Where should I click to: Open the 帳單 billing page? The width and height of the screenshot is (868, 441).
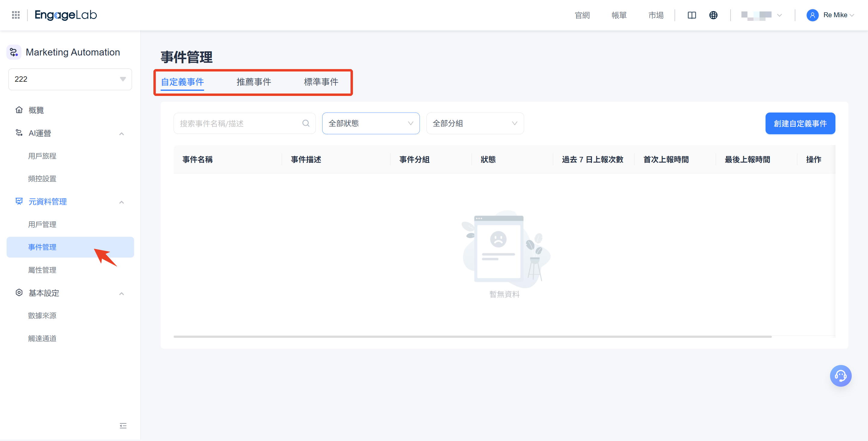[x=619, y=15]
